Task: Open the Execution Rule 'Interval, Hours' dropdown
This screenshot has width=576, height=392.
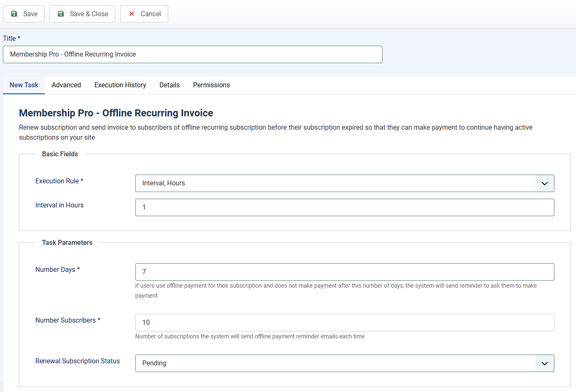Action: 345,183
